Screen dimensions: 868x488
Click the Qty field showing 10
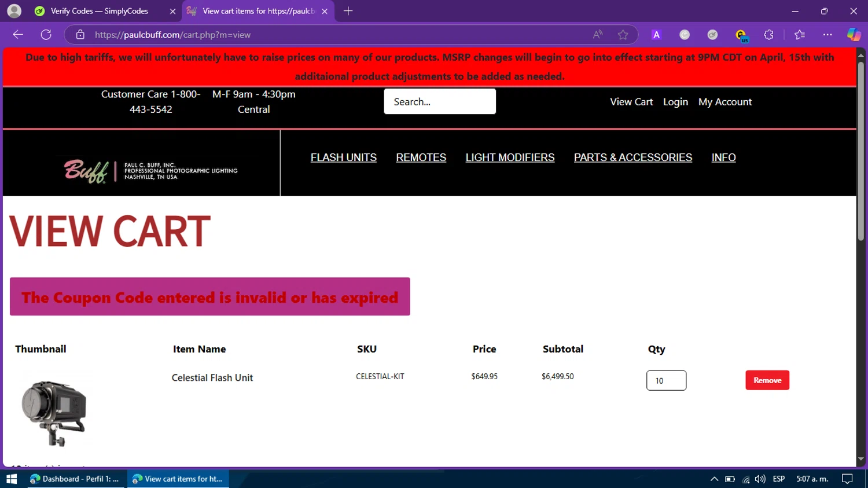point(666,380)
